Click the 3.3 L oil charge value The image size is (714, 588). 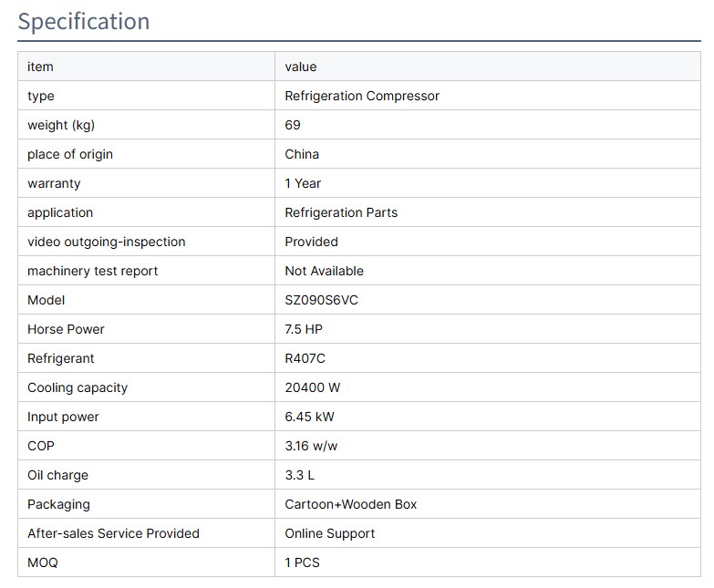pyautogui.click(x=299, y=475)
